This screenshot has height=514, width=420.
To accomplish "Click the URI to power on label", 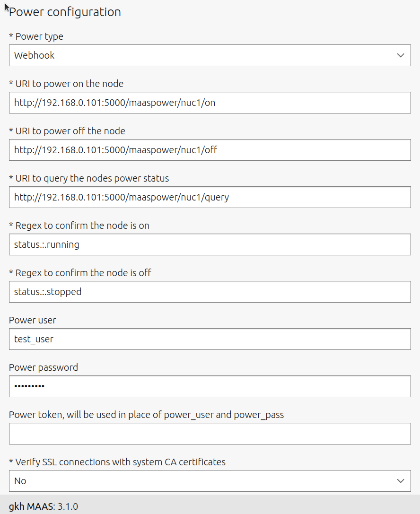I will tap(66, 84).
